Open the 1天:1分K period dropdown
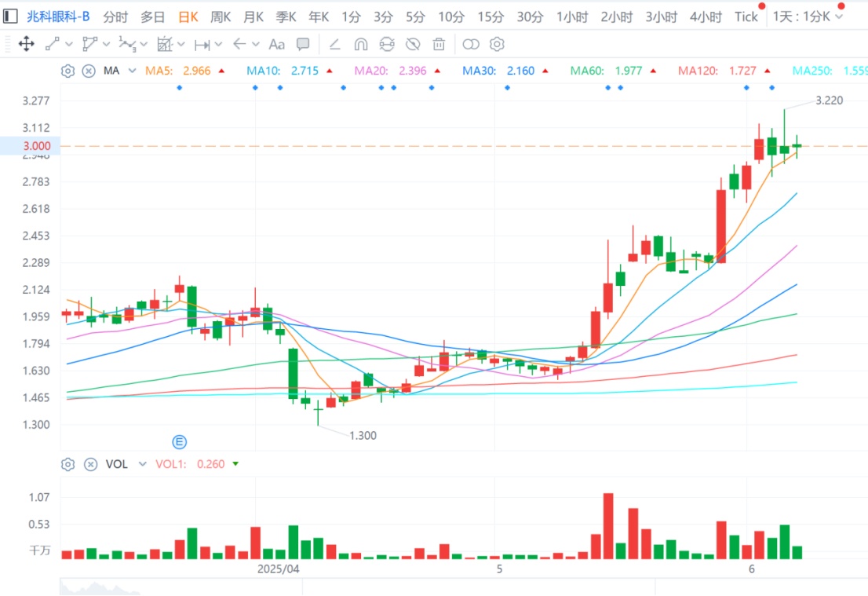 808,16
